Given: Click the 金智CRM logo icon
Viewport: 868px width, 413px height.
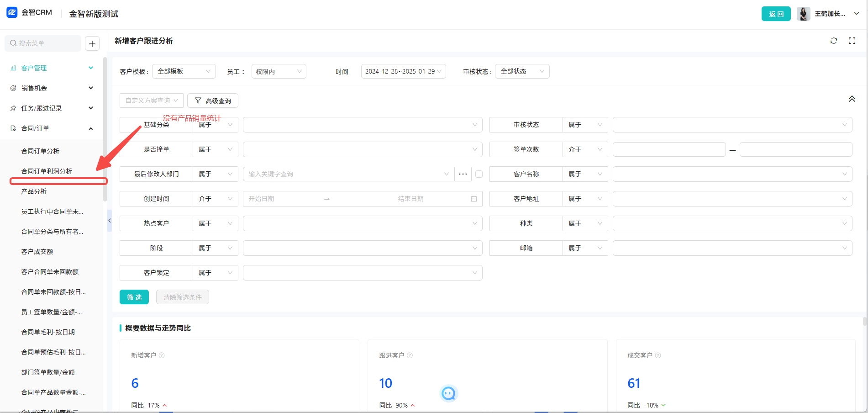Looking at the screenshot, I should pos(12,12).
